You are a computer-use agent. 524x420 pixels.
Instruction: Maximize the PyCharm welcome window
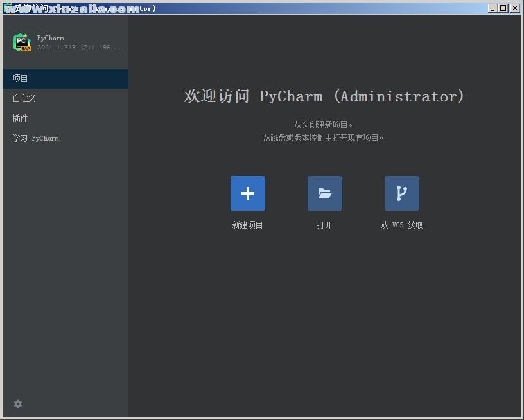click(x=503, y=8)
